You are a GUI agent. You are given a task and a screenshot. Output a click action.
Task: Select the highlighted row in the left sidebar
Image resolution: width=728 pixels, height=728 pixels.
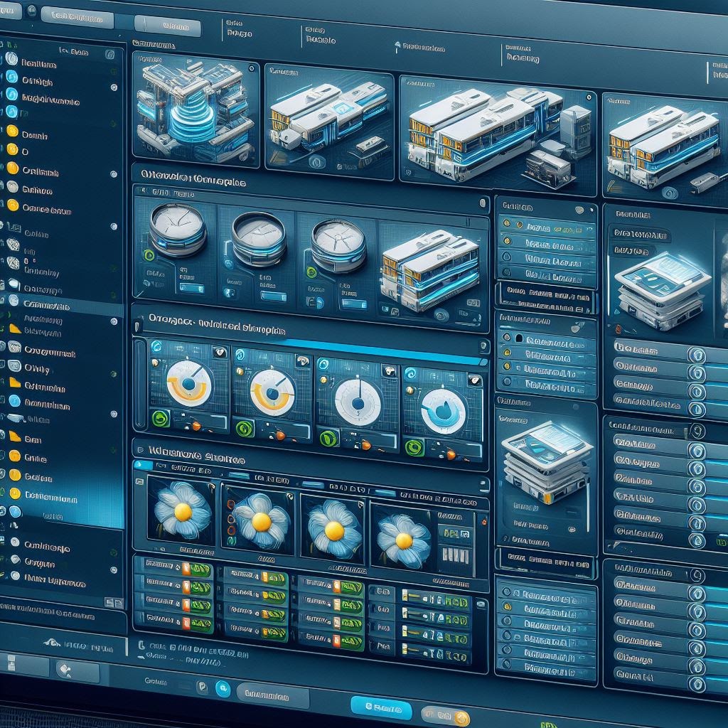pyautogui.click(x=61, y=305)
